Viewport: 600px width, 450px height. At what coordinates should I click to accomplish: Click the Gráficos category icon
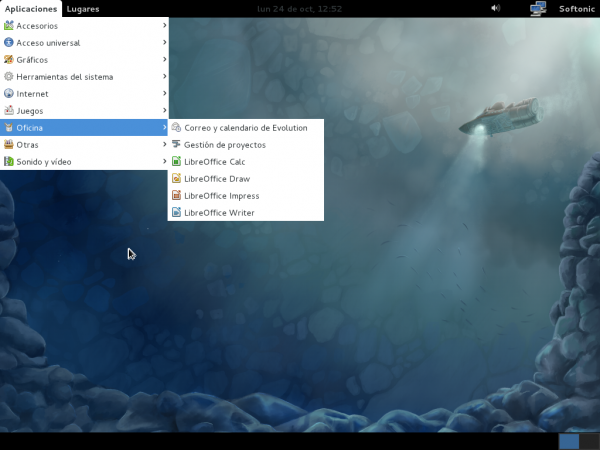(8, 59)
